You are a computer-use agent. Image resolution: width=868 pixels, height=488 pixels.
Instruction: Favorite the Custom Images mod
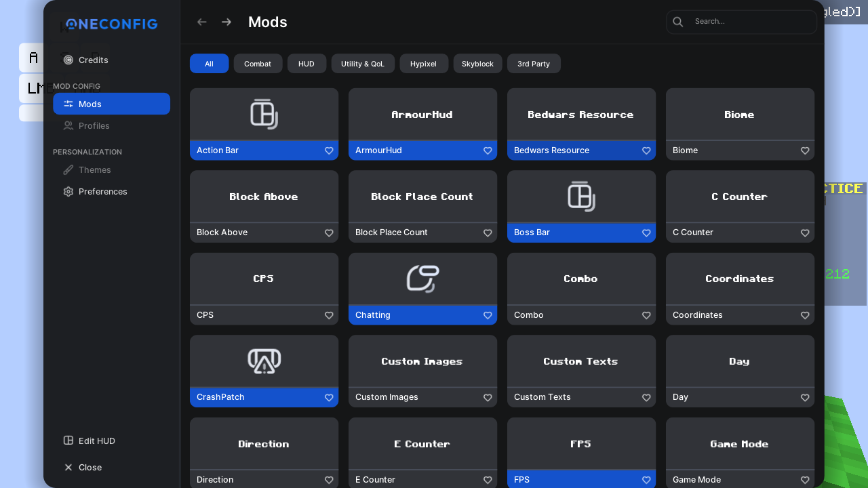point(488,398)
